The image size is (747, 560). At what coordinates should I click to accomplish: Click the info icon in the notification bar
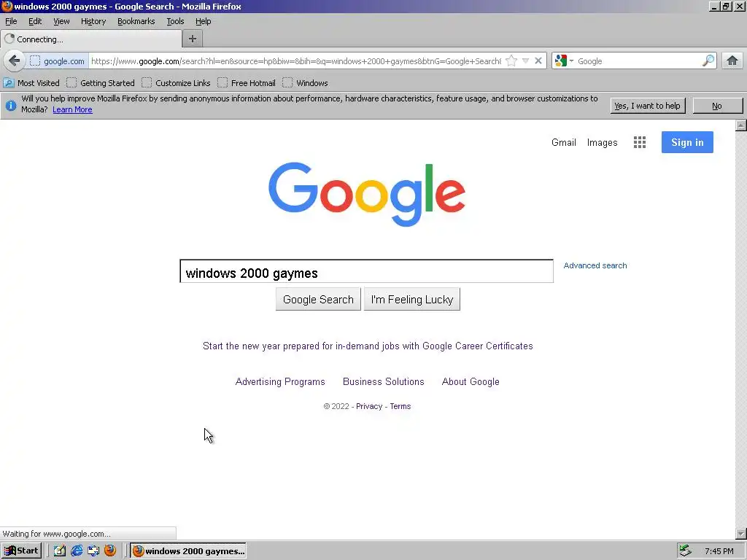click(10, 105)
